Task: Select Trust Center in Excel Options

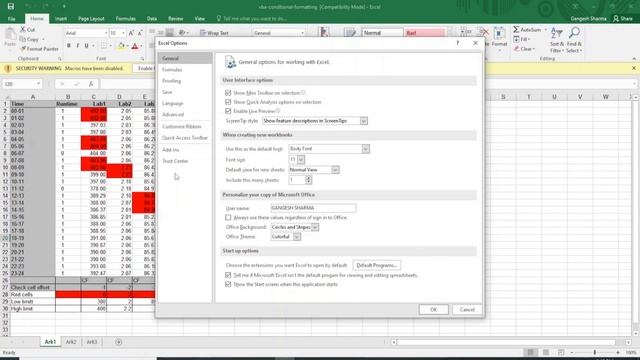Action: click(175, 161)
